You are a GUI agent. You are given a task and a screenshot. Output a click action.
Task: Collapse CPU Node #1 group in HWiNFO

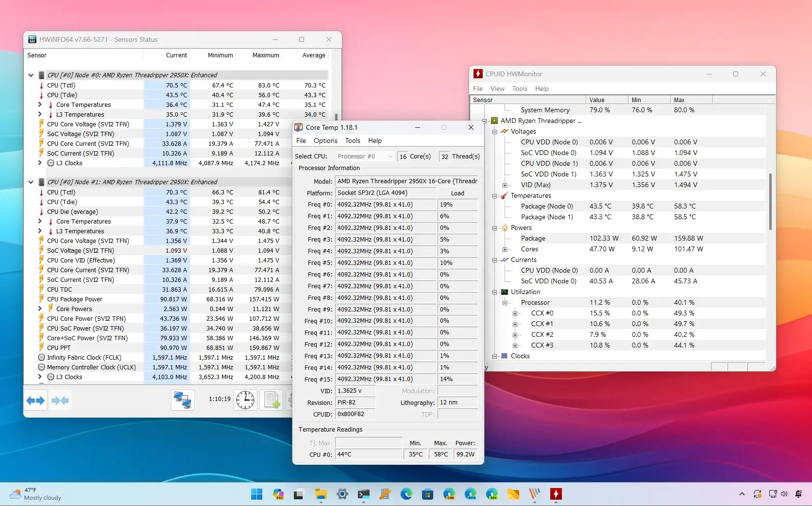(31, 182)
